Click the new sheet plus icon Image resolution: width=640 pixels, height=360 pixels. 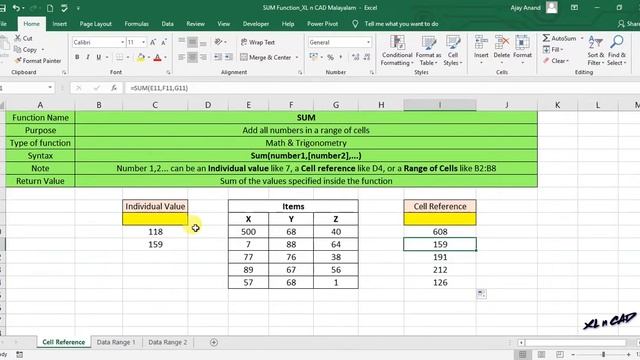[x=213, y=342]
